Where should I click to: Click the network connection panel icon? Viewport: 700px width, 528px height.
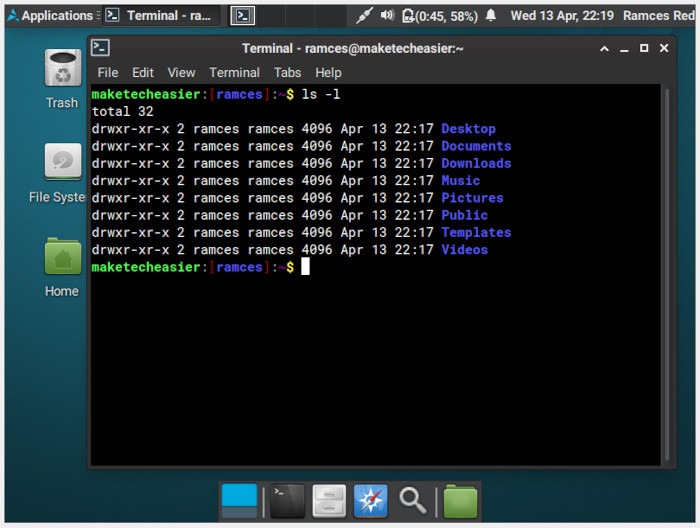tap(364, 16)
